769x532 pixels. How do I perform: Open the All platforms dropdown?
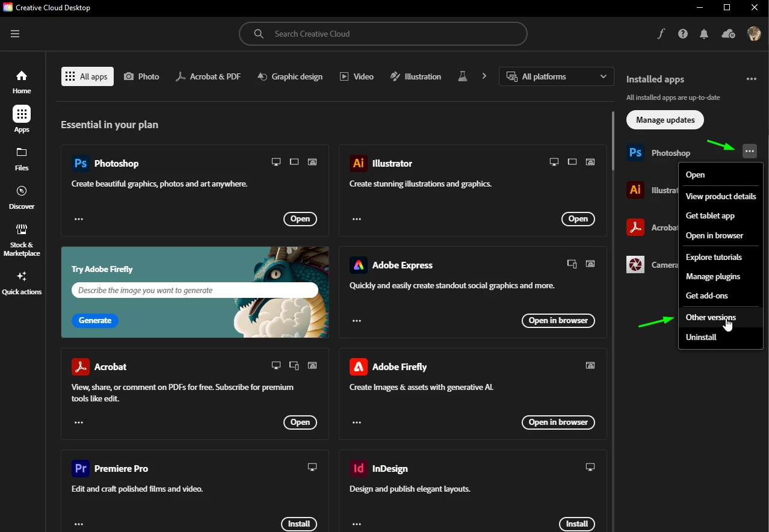pyautogui.click(x=556, y=76)
